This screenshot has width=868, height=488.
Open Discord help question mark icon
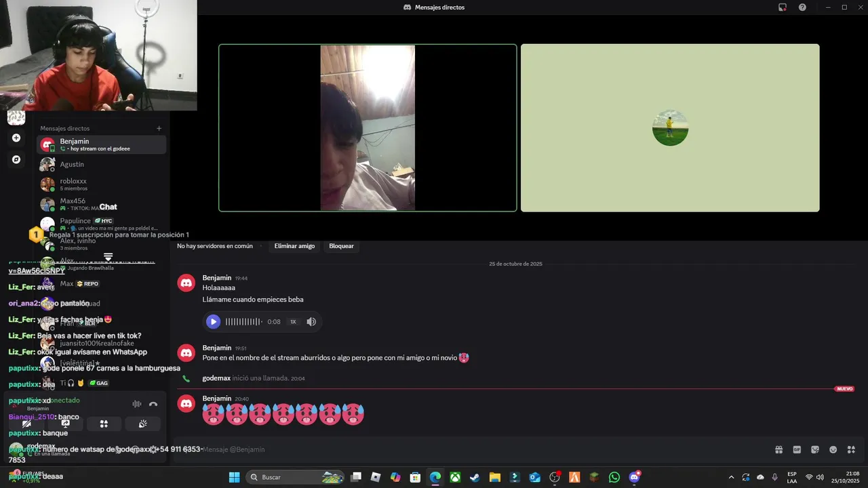(x=802, y=7)
